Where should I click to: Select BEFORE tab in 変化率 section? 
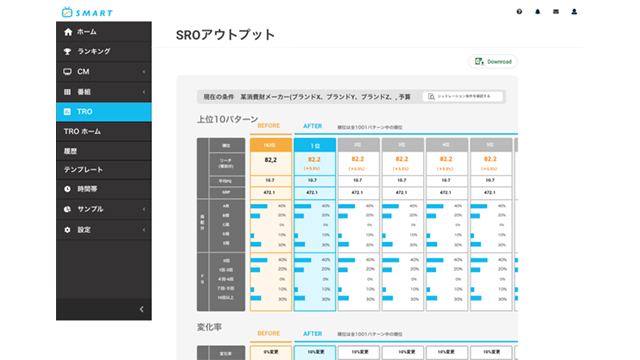coord(269,333)
